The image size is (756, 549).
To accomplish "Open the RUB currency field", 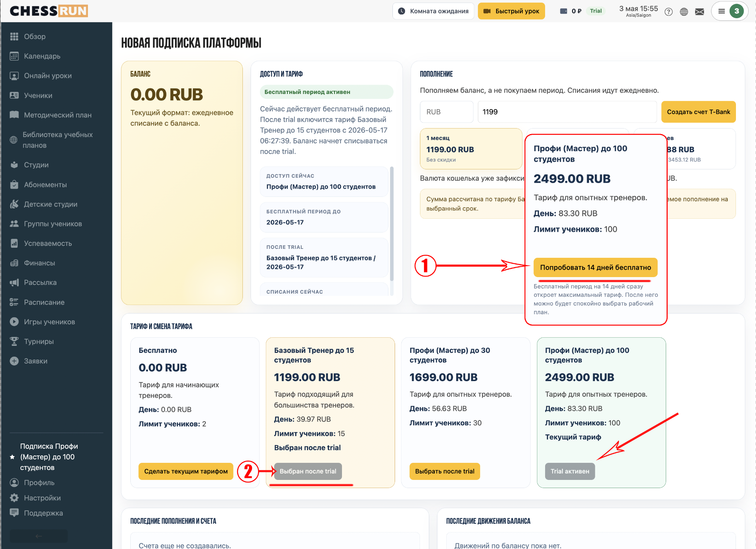I will point(447,112).
